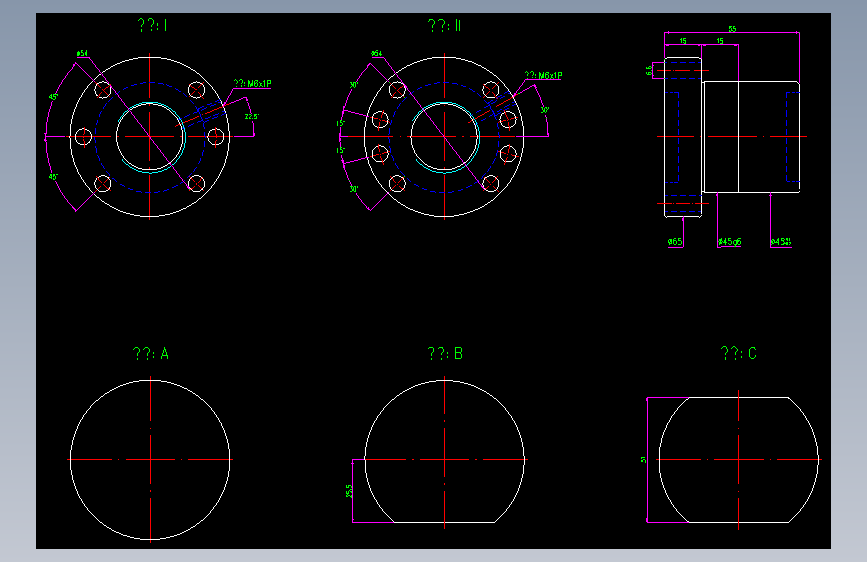867x562 pixels.
Task: Click the 6.6 hole dimension text
Action: [x=649, y=70]
